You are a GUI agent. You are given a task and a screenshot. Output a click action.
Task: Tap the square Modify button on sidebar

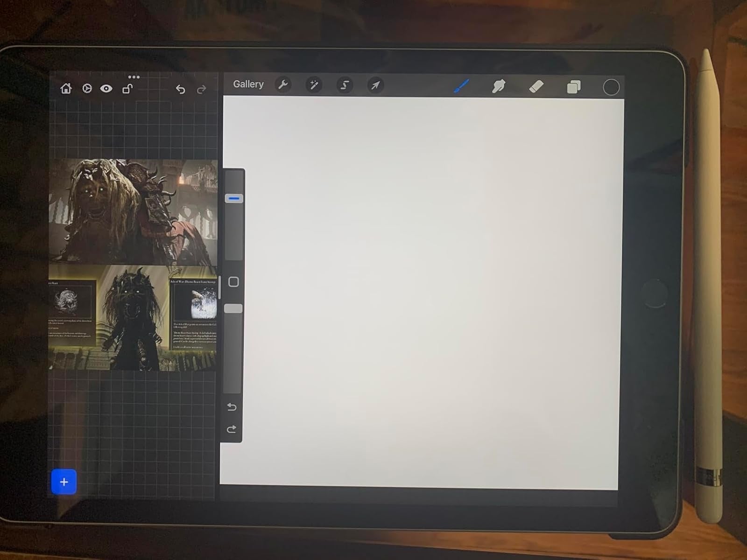point(233,282)
